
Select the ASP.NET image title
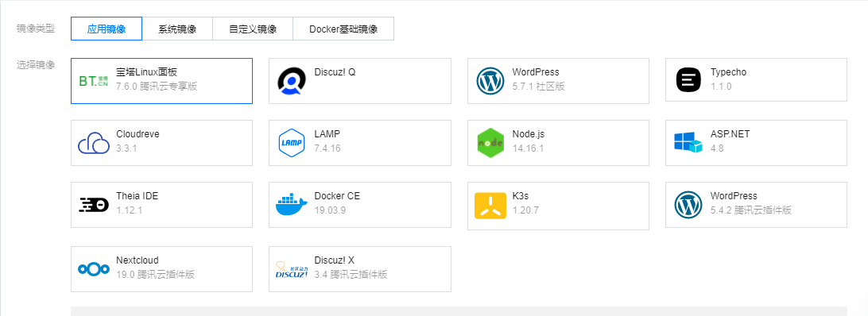(x=730, y=134)
